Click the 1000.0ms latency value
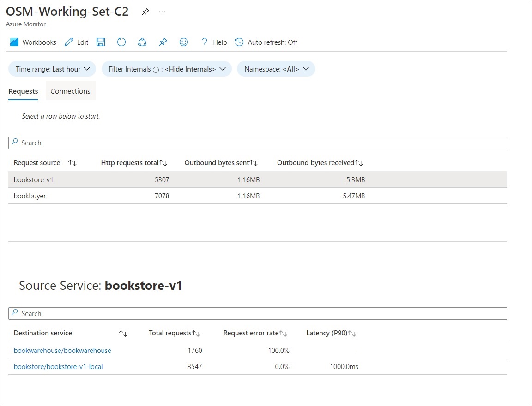 tap(344, 367)
